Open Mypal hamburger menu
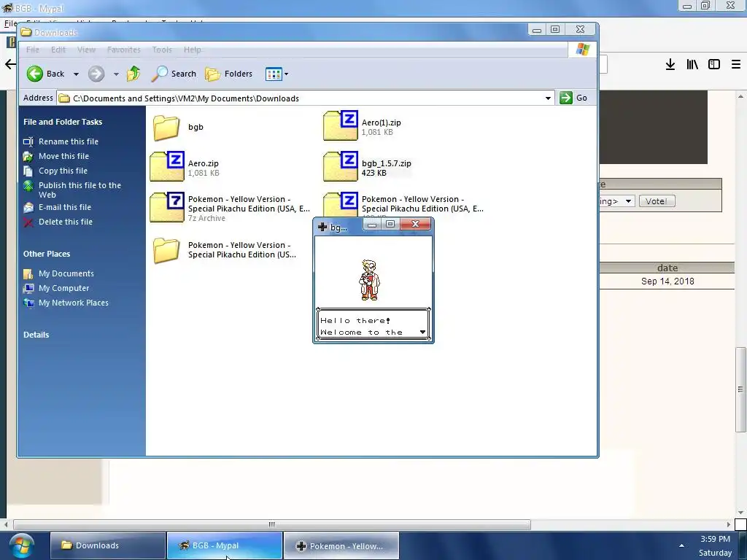 [x=736, y=64]
